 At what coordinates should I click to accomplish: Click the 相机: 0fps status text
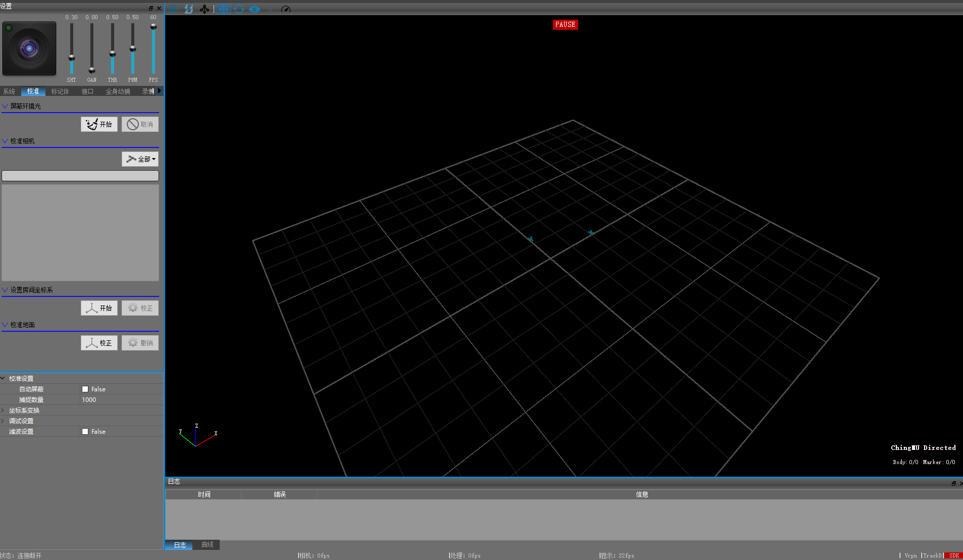tap(314, 555)
